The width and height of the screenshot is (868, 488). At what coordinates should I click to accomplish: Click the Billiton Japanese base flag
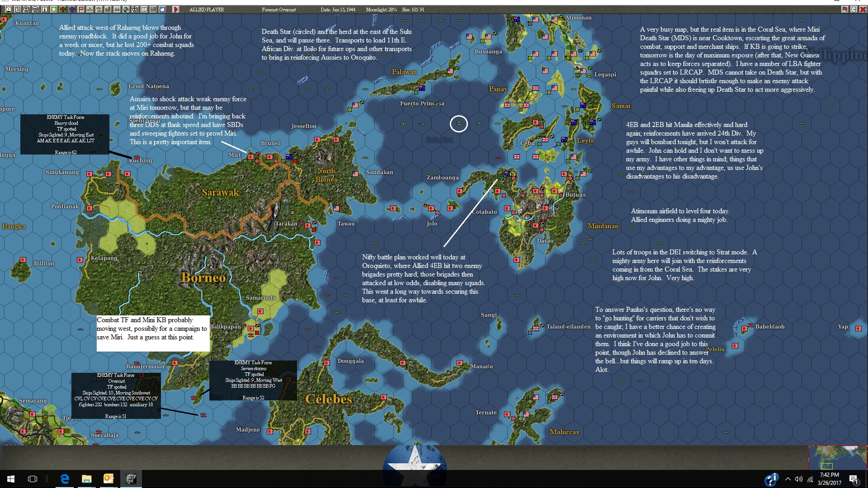pos(23,260)
